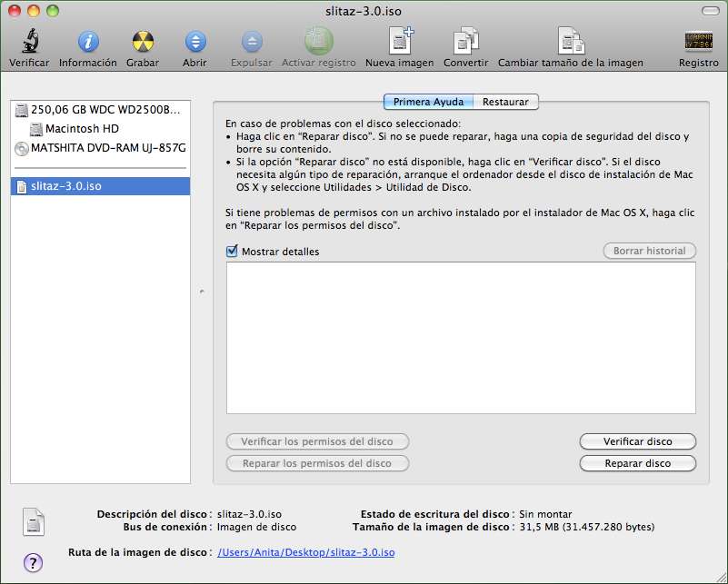Screen dimensions: 728x584
Task: Click the Activar registro toolbar icon
Action: click(x=319, y=41)
